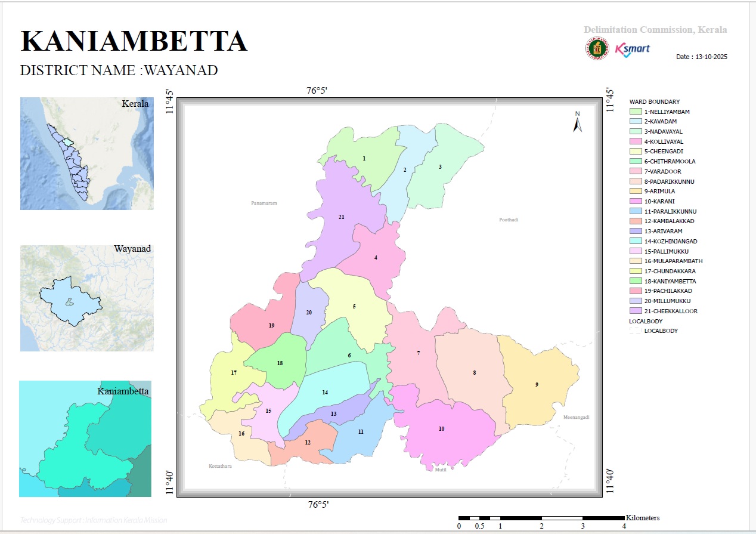The image size is (756, 534).
Task: Select ward 19 region on the map
Action: [271, 326]
